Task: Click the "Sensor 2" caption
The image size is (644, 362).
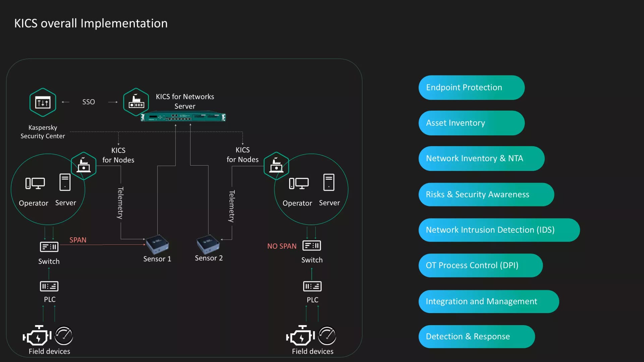Action: [209, 258]
